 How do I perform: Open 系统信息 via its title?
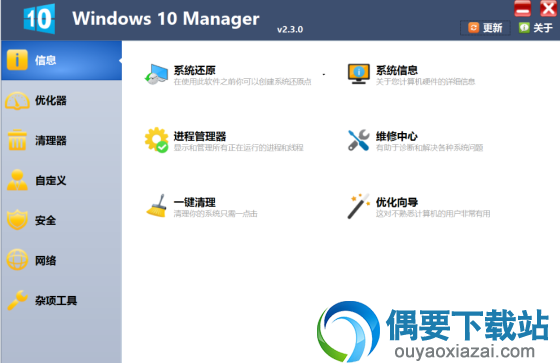click(396, 70)
